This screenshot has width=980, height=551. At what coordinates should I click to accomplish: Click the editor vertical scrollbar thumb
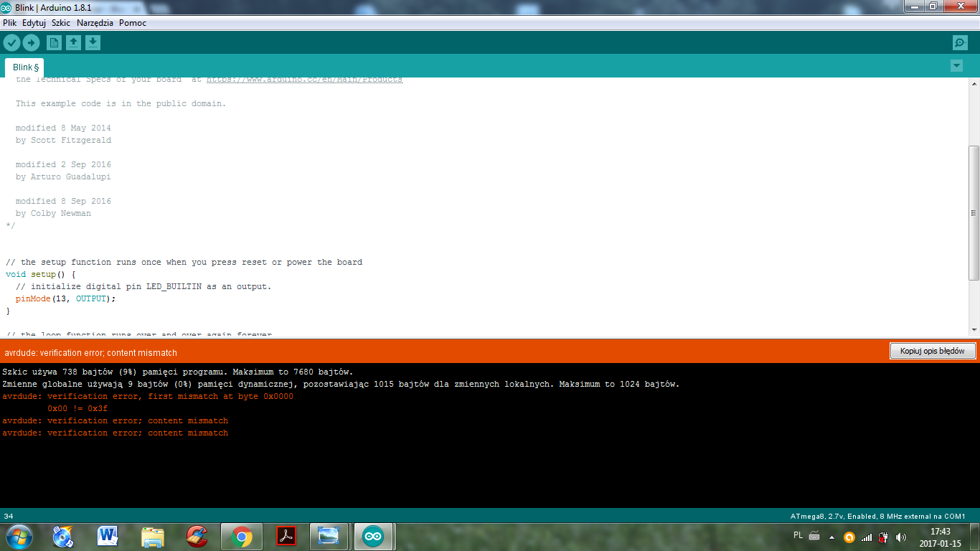coord(974,213)
